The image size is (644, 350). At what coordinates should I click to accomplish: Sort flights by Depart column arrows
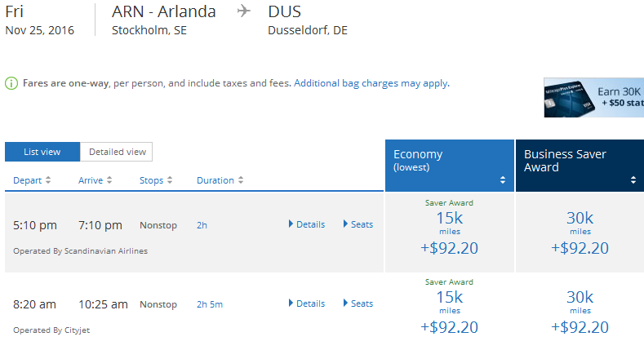point(47,180)
